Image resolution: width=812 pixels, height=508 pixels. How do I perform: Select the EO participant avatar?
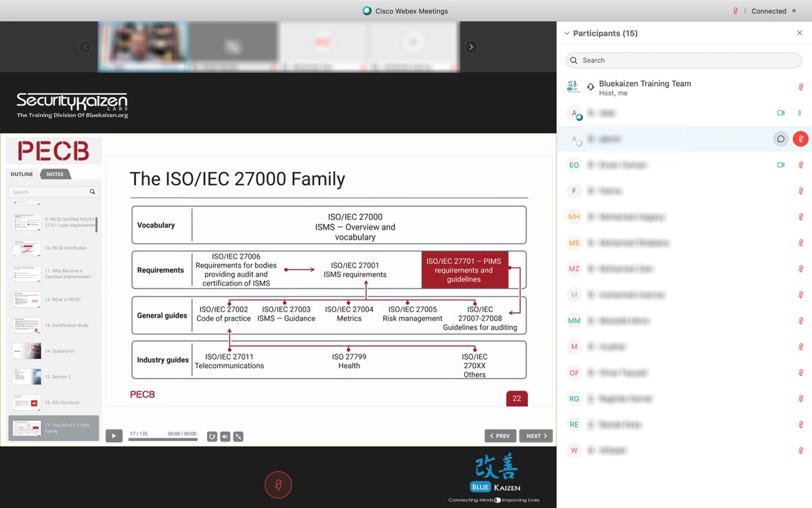pyautogui.click(x=574, y=165)
